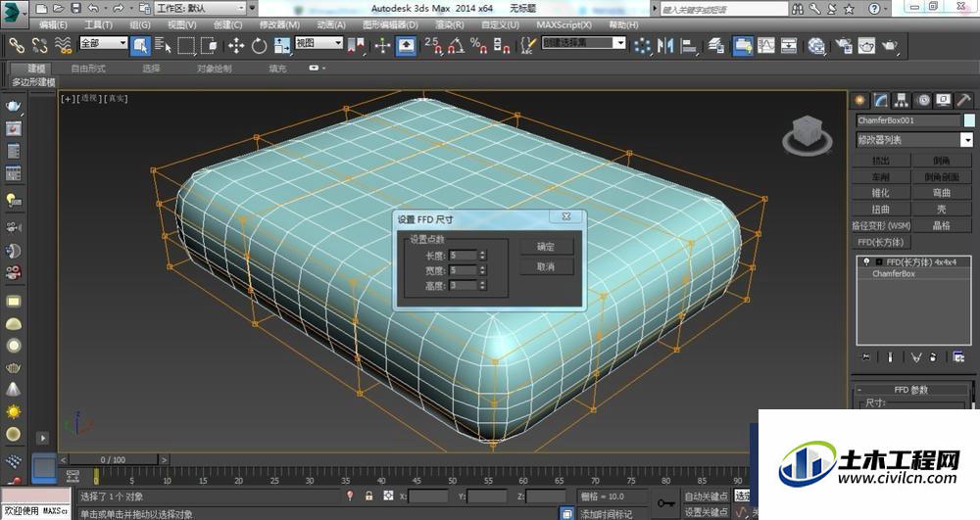Image resolution: width=980 pixels, height=520 pixels.
Task: Open the 编辑(E) menu
Action: point(53,24)
